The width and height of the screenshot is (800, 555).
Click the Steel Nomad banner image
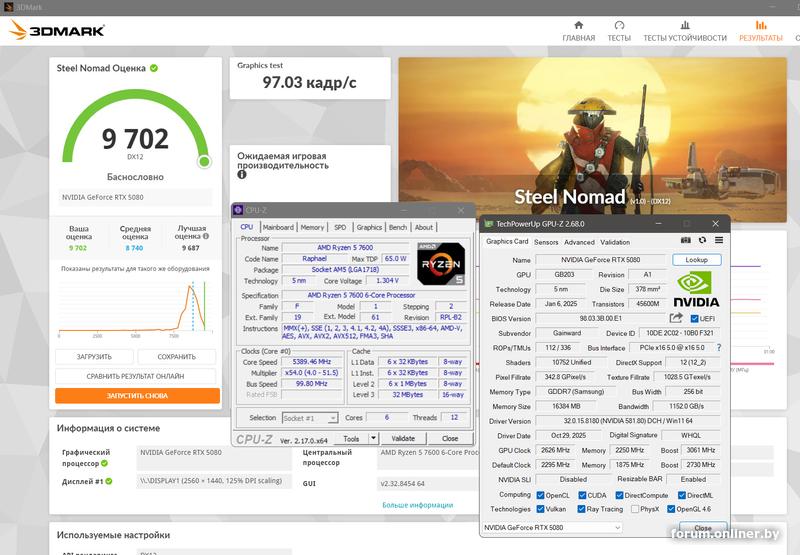click(592, 140)
